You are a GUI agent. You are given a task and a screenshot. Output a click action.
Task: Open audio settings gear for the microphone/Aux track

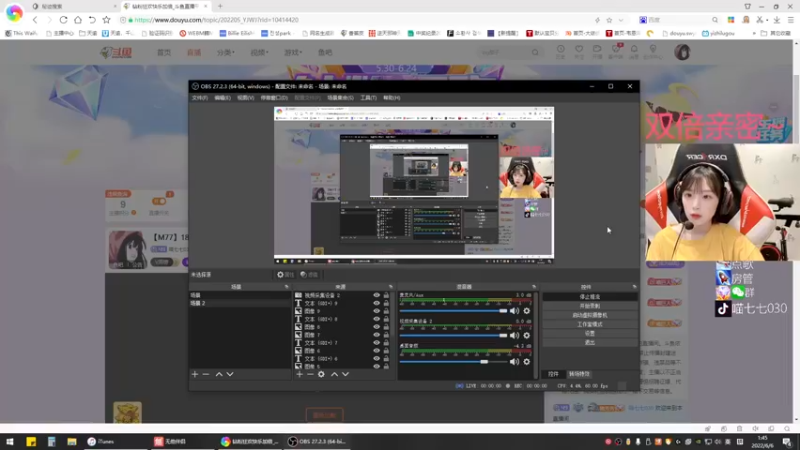527,311
